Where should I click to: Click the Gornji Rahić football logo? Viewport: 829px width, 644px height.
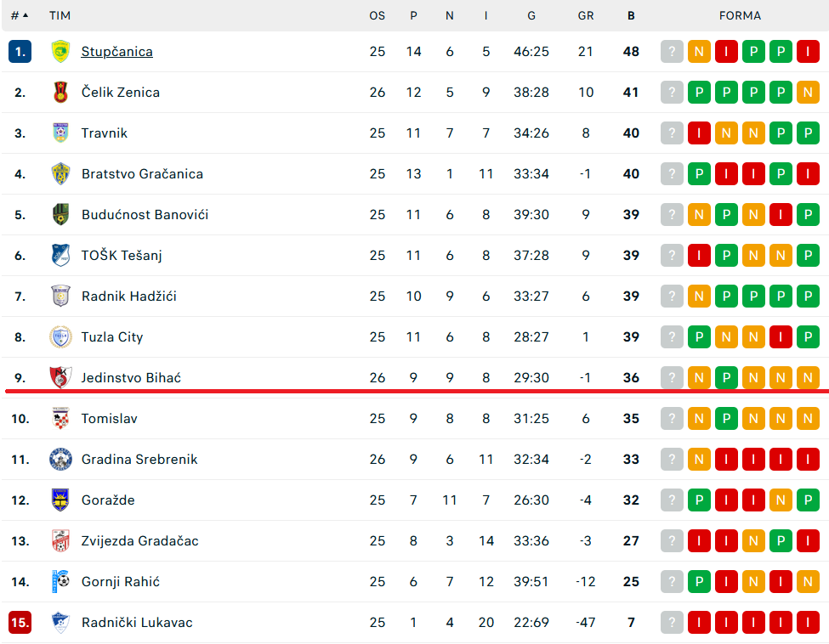(x=60, y=582)
